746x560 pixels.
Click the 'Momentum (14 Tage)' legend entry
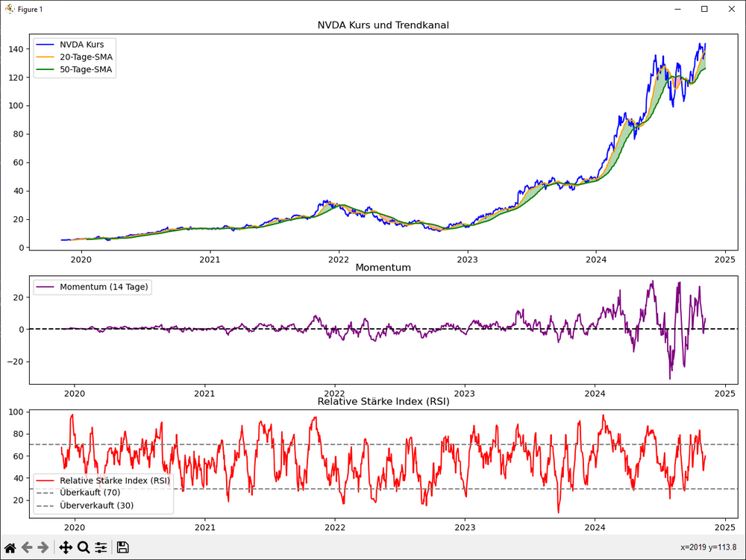[x=104, y=287]
